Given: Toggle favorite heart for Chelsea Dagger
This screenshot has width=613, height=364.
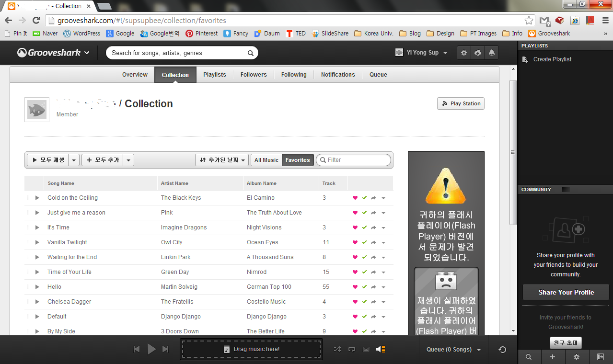Looking at the screenshot, I should coord(355,302).
